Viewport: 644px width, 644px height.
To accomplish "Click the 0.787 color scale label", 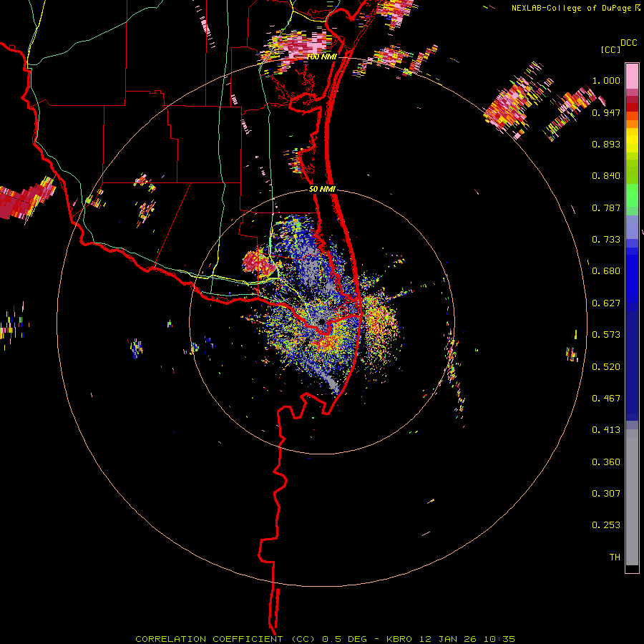I will pyautogui.click(x=606, y=208).
